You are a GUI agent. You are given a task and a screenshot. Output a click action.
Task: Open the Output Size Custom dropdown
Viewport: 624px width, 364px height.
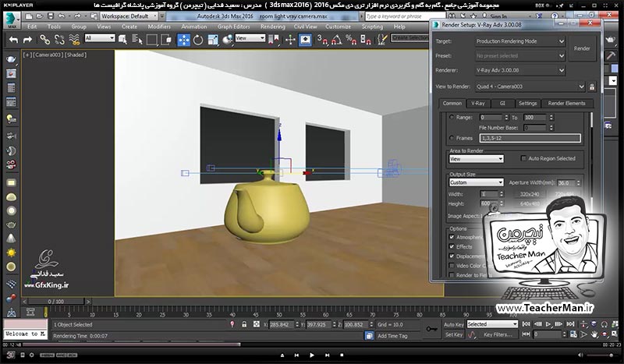click(x=476, y=182)
